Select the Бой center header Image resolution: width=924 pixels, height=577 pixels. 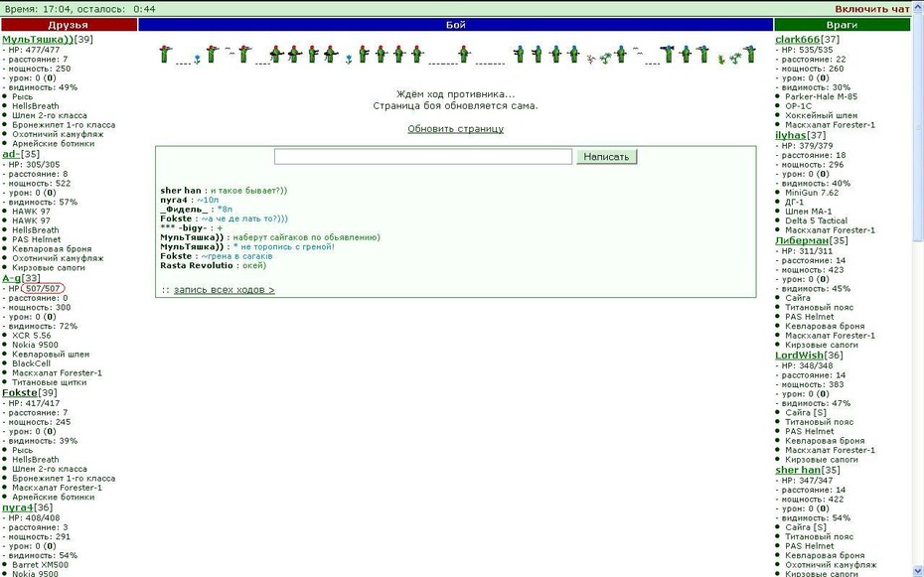[x=455, y=25]
